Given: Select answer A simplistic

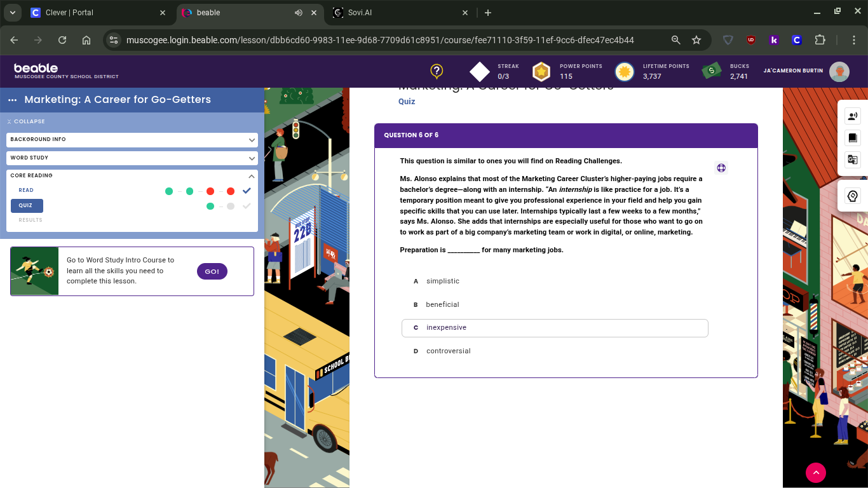Looking at the screenshot, I should pyautogui.click(x=442, y=281).
